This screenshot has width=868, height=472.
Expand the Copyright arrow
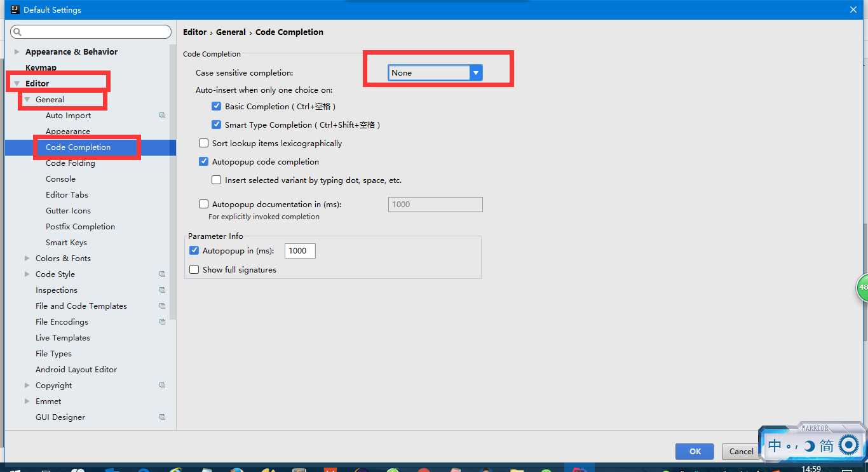click(x=27, y=386)
